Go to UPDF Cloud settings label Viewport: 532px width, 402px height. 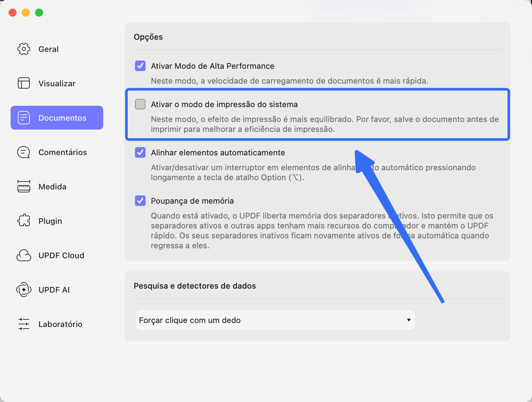point(61,256)
